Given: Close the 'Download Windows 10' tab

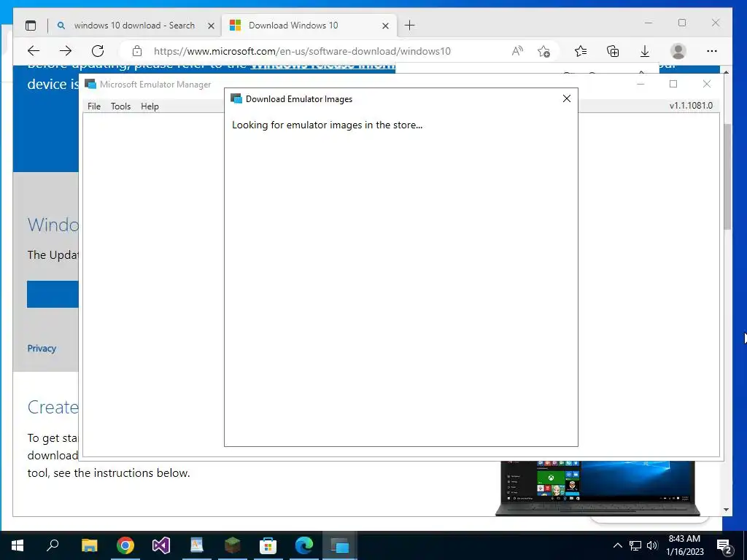Looking at the screenshot, I should click(x=385, y=26).
